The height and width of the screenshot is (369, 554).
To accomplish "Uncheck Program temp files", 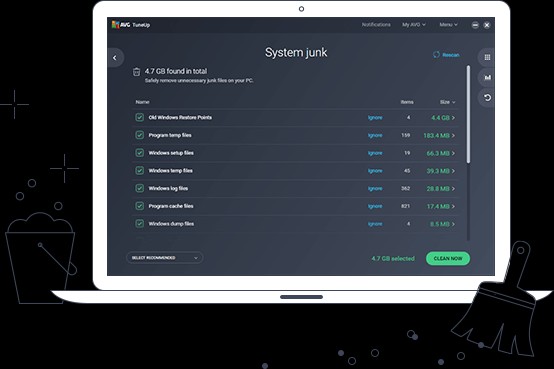I will click(140, 135).
